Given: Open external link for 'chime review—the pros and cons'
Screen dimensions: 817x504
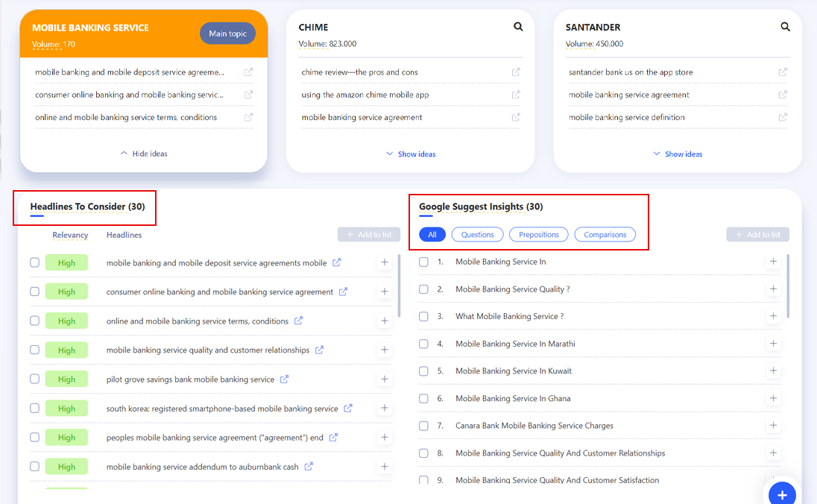Looking at the screenshot, I should [x=516, y=72].
